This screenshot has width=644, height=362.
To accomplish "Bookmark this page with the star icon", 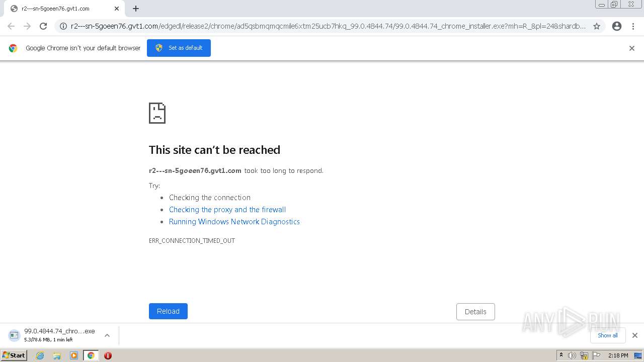I will [597, 26].
